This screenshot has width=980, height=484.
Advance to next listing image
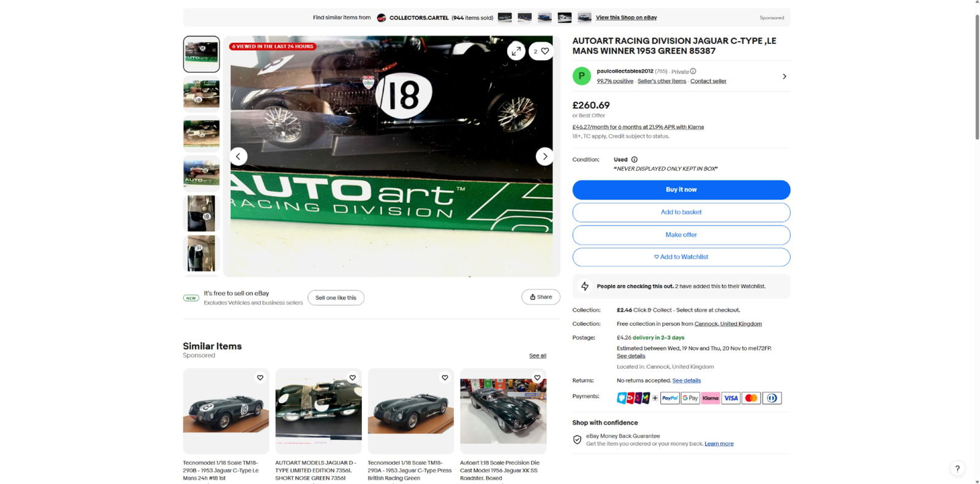(x=545, y=156)
